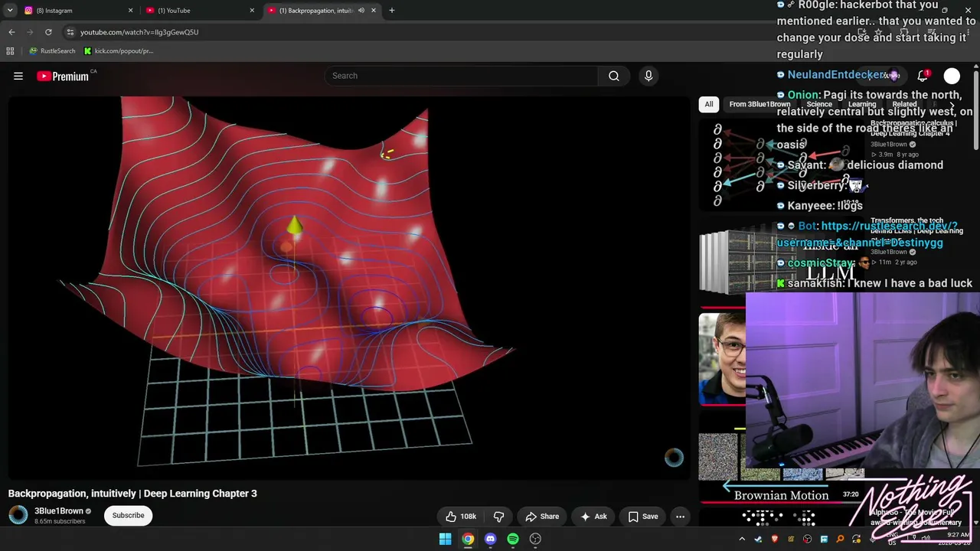
Task: Switch to the Instagram browser tab
Action: pos(77,11)
